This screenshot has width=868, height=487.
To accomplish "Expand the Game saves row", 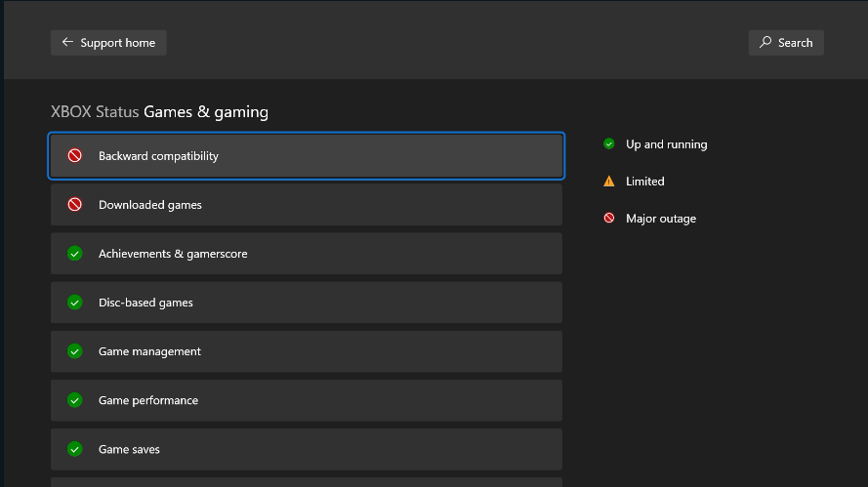I will (307, 449).
